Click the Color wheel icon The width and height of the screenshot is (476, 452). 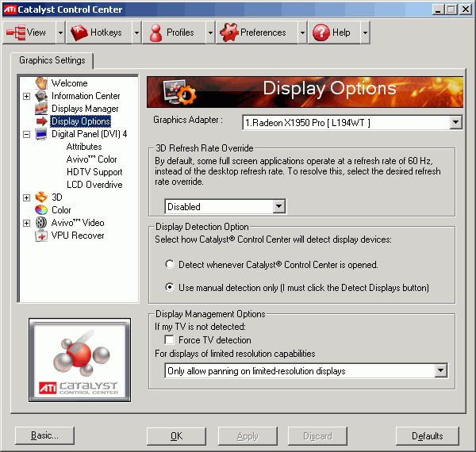41,210
